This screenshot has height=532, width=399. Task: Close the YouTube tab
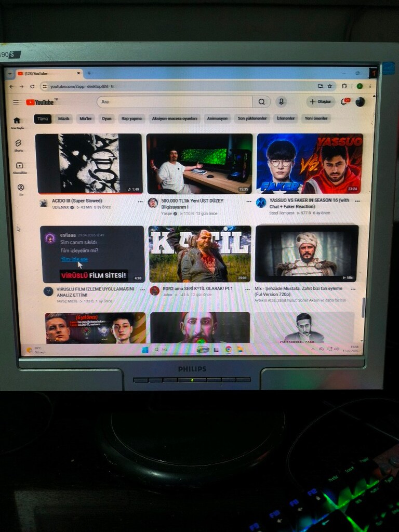coord(78,73)
